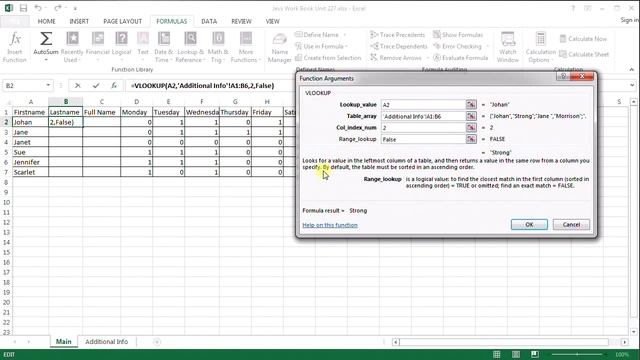
Task: Select the Main sheet tab
Action: click(x=63, y=342)
